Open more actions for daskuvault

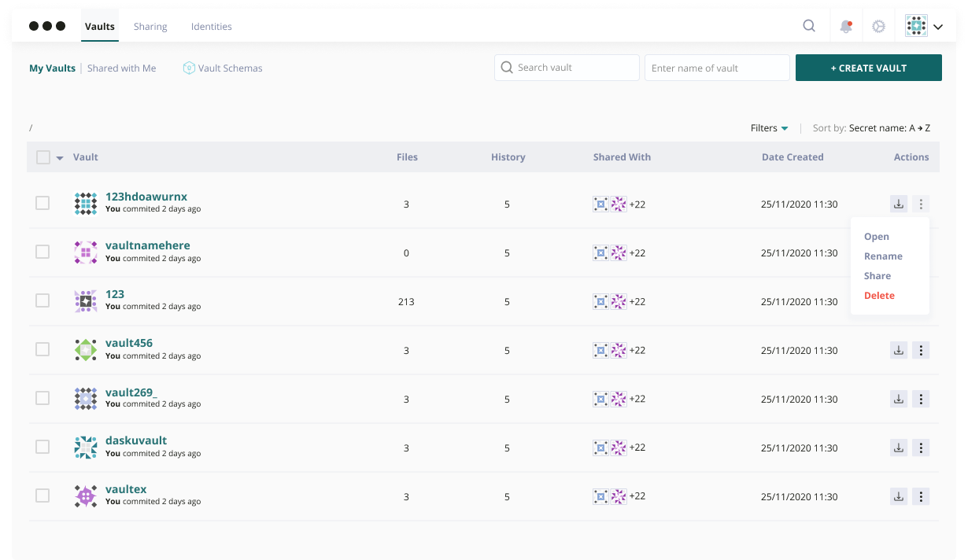[x=921, y=448]
